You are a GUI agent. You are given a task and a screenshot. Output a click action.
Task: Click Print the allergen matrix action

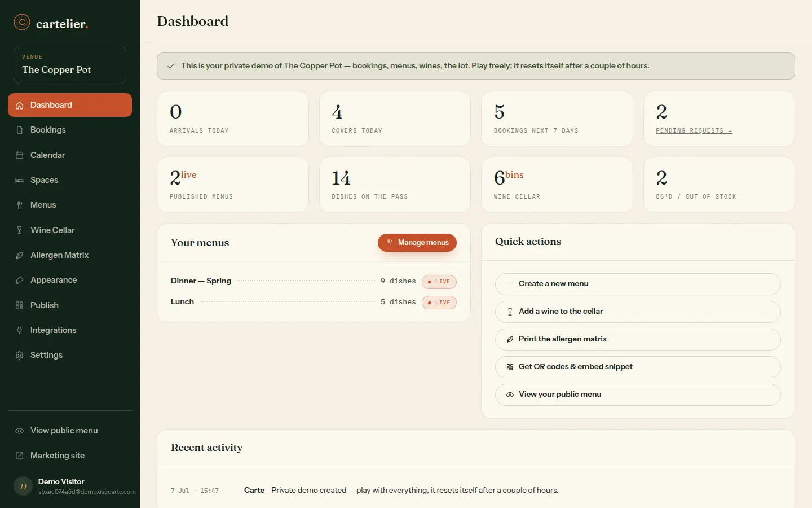coord(638,339)
